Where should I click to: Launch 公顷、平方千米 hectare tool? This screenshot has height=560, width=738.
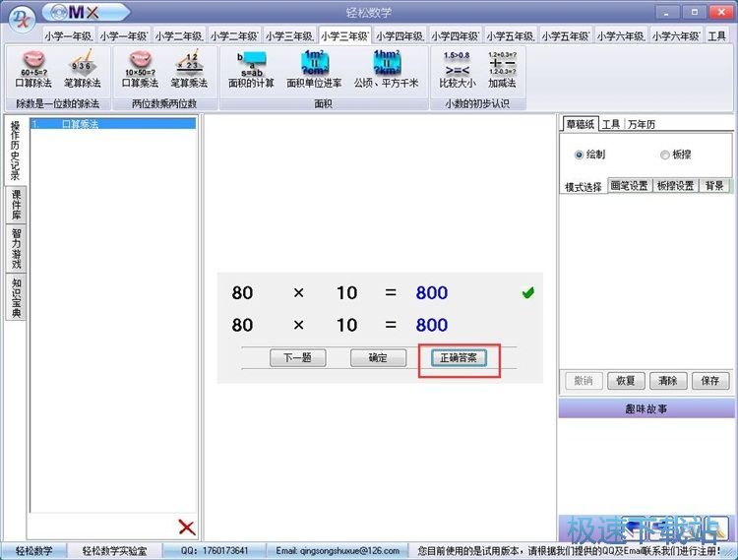(386, 69)
